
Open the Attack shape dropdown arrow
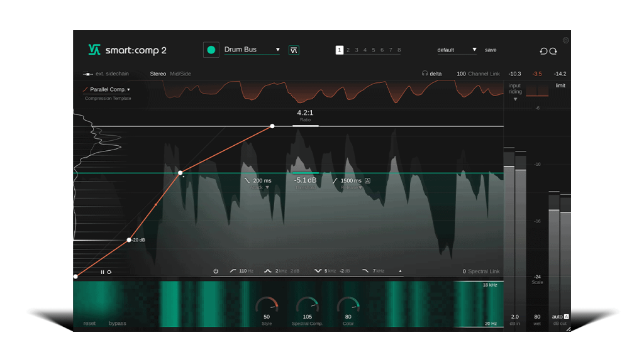[x=267, y=187]
